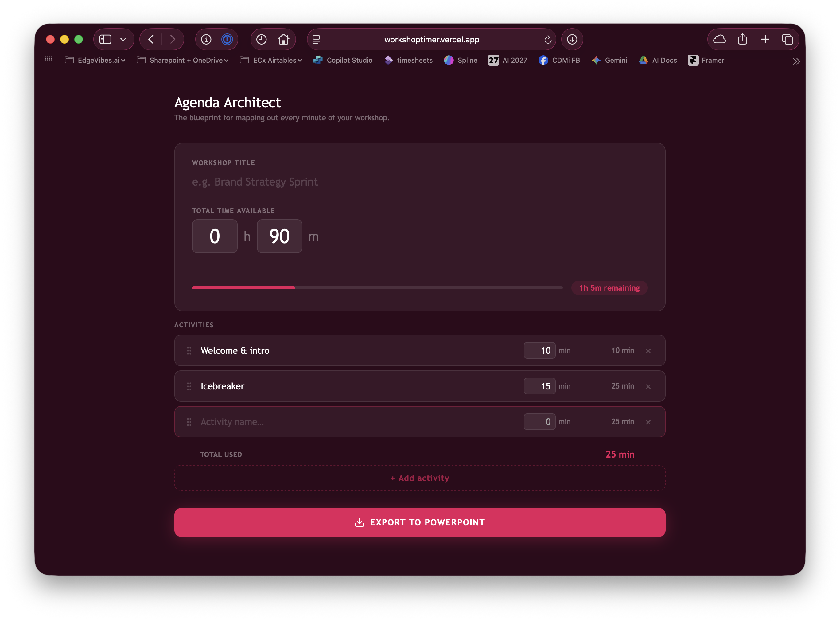Screen dimensions: 840x621
Task: Open the CDMi FB bookmark
Action: coord(559,60)
